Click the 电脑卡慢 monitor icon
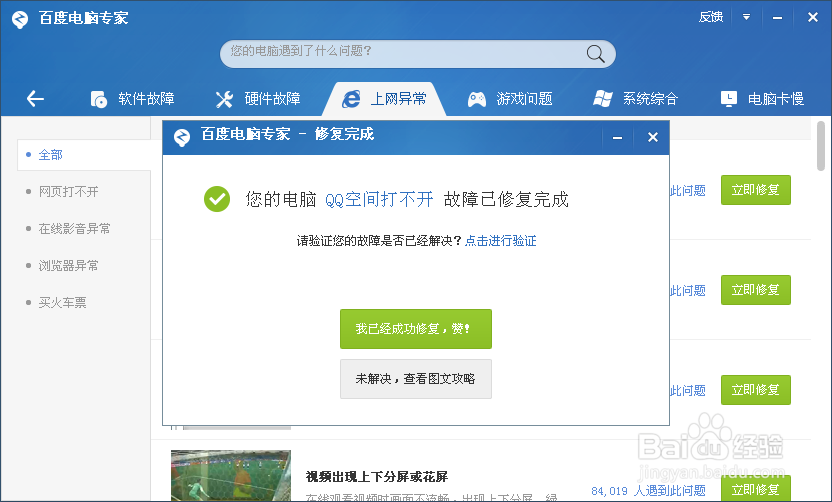Image resolution: width=832 pixels, height=502 pixels. [x=729, y=99]
